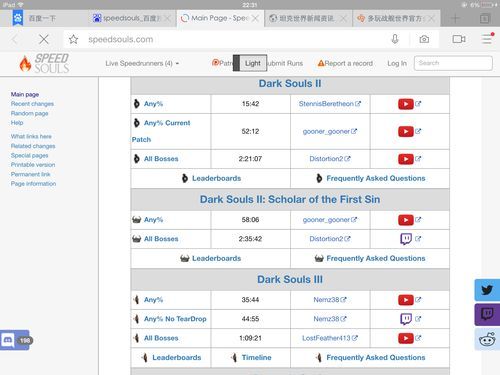The image size is (500, 375).
Task: Click the Reddit side button on right edge
Action: 487,339
